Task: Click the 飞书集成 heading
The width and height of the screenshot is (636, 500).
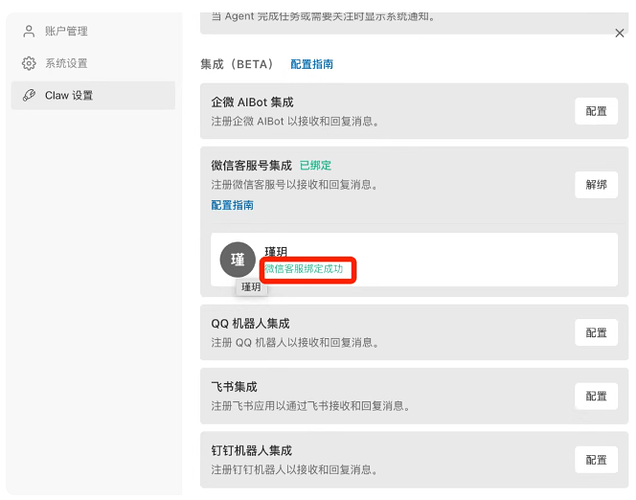Action: coord(234,387)
